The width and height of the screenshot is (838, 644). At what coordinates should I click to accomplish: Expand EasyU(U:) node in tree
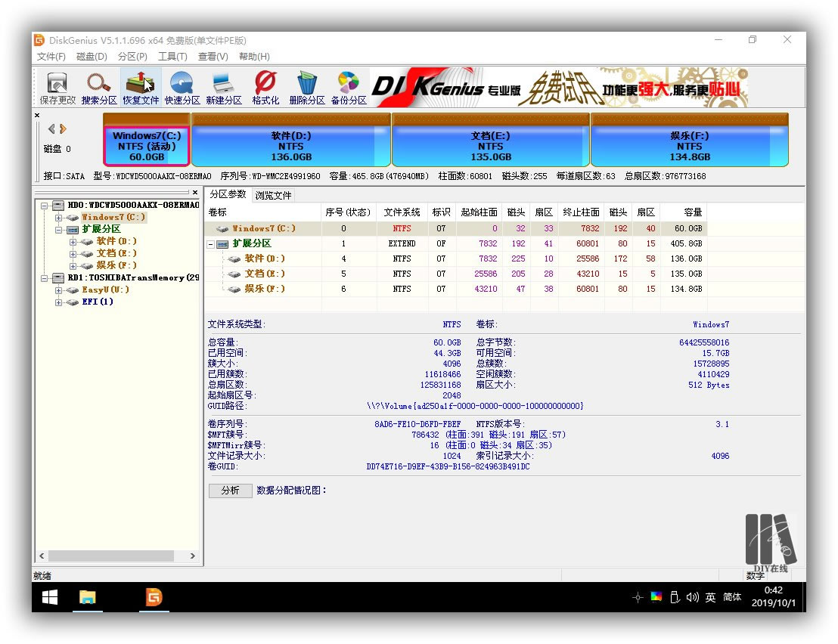[58, 290]
